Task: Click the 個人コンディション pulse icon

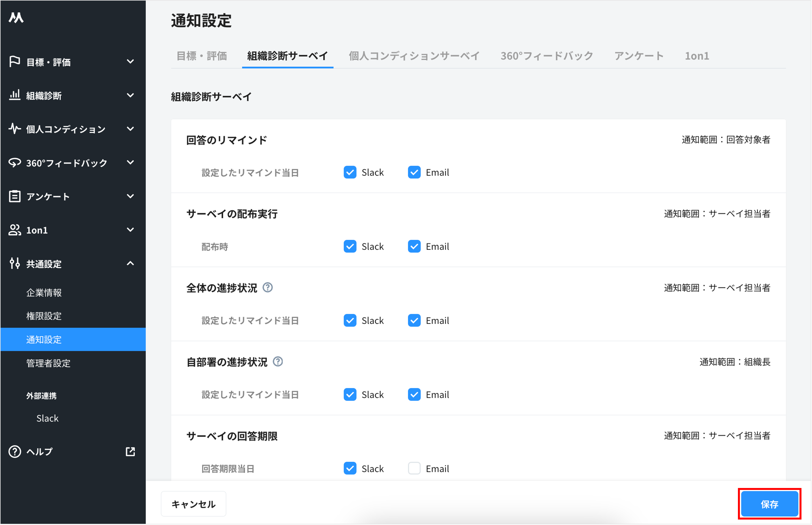Action: click(14, 129)
